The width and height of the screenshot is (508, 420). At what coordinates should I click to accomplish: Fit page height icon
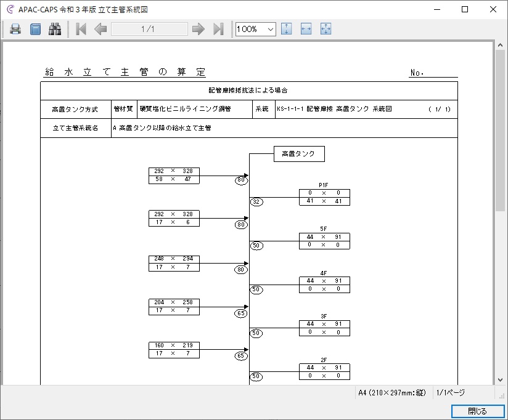(287, 29)
